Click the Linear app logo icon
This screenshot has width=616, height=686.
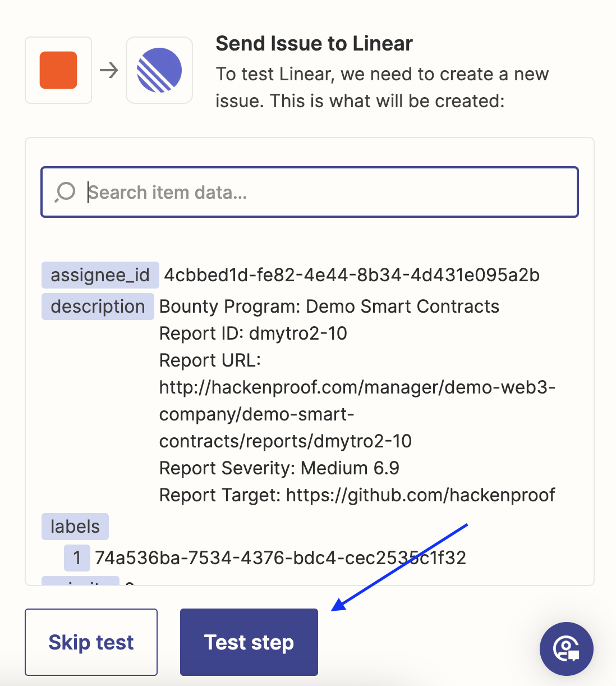click(159, 70)
